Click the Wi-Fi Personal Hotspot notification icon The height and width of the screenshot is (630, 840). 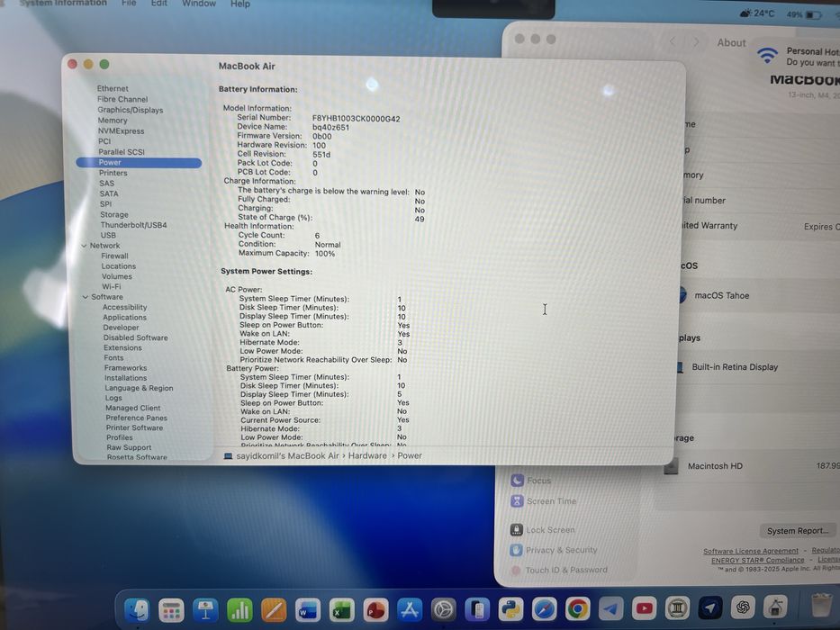[767, 55]
